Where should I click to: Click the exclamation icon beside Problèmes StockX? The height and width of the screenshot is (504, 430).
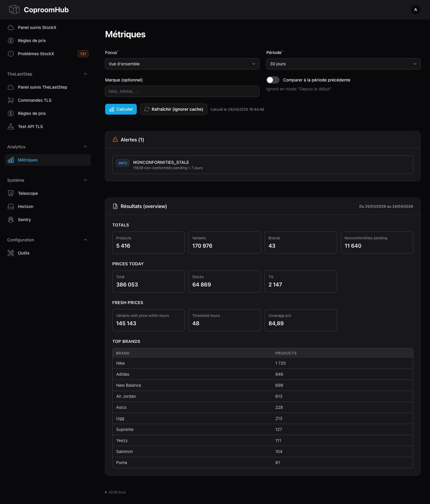click(11, 54)
